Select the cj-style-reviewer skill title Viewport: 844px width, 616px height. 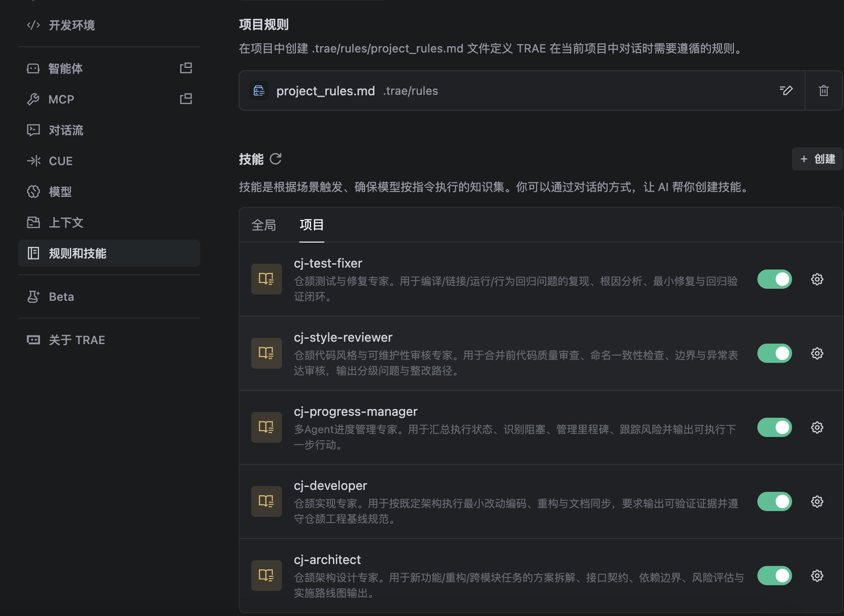(x=343, y=338)
